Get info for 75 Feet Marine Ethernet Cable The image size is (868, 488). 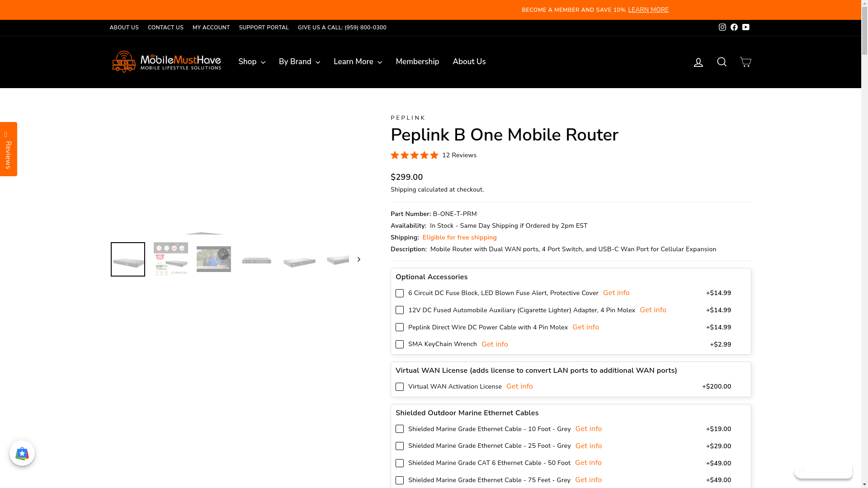tap(588, 480)
